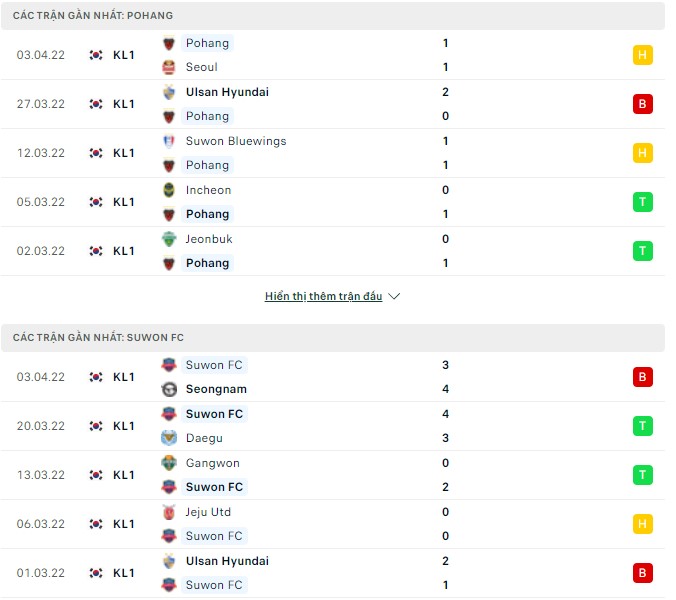This screenshot has width=676, height=600.
Task: Click Seoul club crest icon
Action: [169, 67]
